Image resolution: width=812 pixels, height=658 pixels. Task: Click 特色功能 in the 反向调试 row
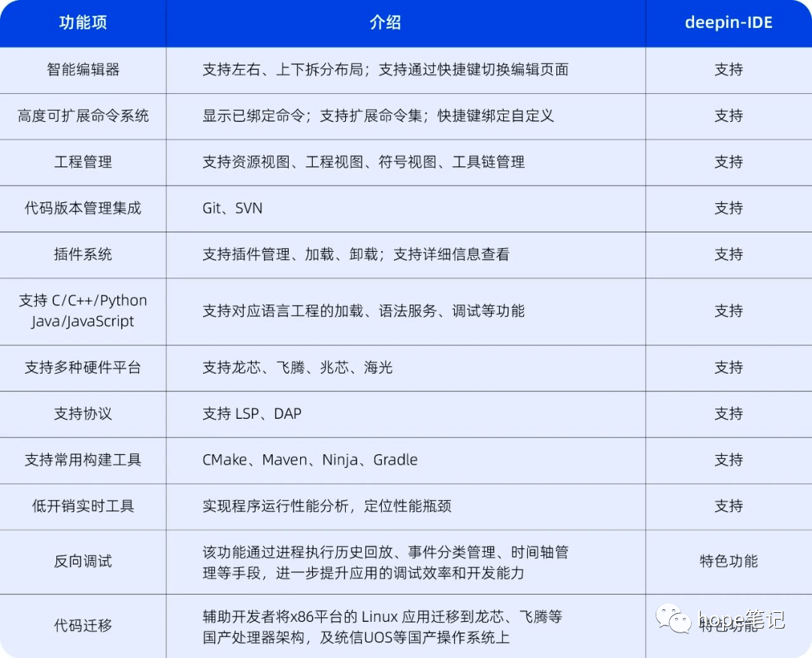[x=729, y=562]
